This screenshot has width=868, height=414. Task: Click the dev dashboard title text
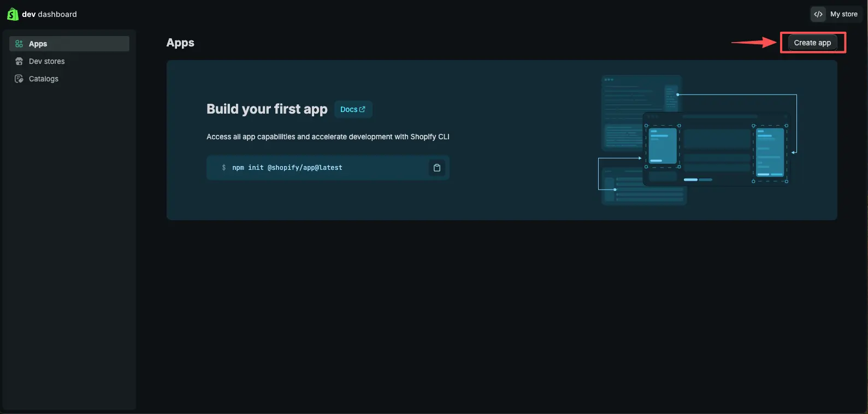click(49, 14)
